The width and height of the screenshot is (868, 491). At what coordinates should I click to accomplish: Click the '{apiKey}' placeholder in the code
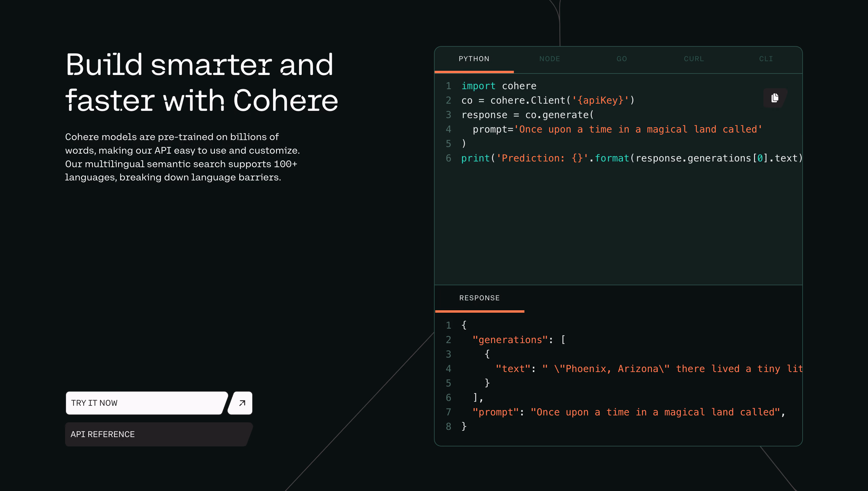tap(600, 101)
